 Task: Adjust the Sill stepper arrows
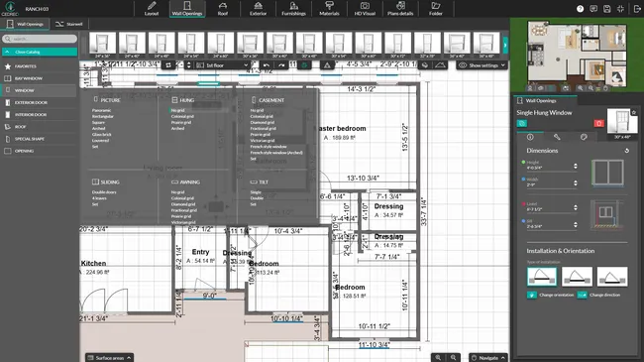click(575, 224)
